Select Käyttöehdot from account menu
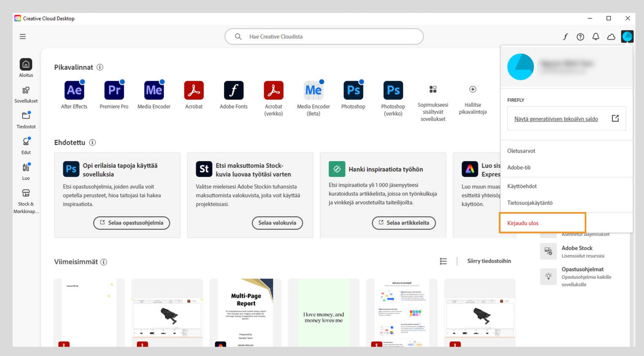 522,186
